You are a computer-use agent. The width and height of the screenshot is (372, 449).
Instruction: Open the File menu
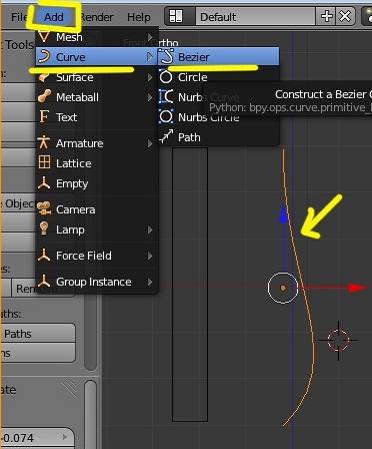pos(18,17)
